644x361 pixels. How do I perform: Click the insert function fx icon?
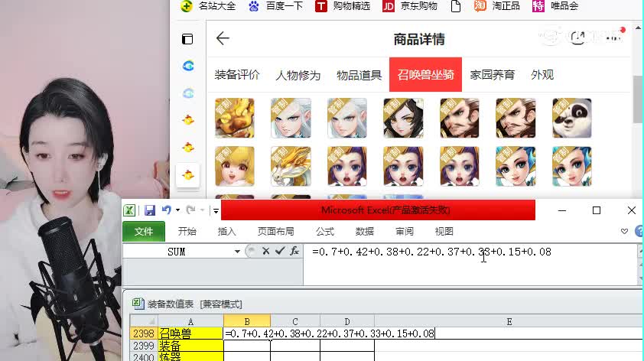click(294, 251)
